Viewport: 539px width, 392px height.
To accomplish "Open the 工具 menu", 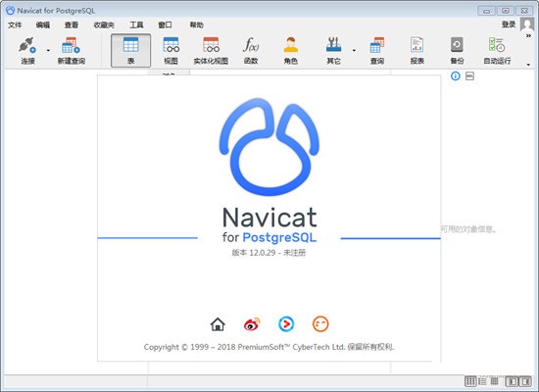I will pos(136,24).
